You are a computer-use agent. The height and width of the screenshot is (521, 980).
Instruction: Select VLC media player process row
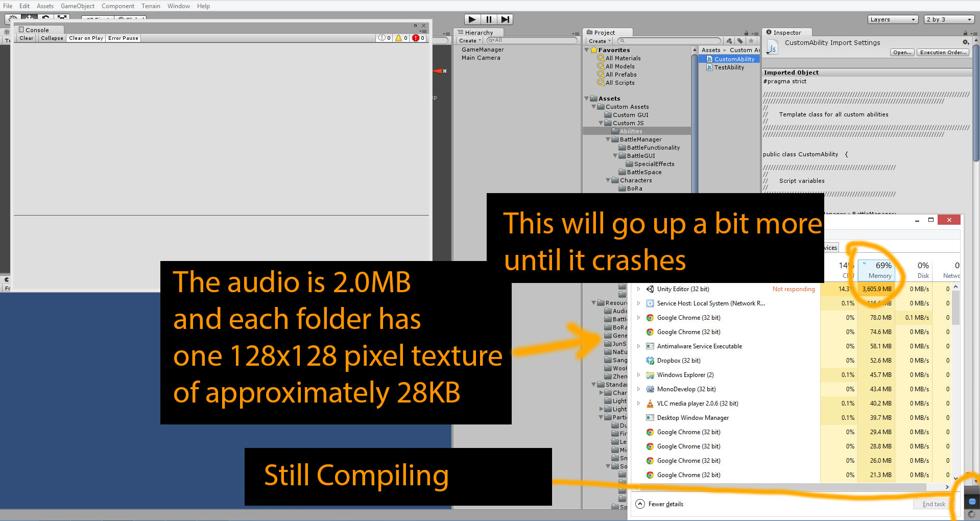792,404
